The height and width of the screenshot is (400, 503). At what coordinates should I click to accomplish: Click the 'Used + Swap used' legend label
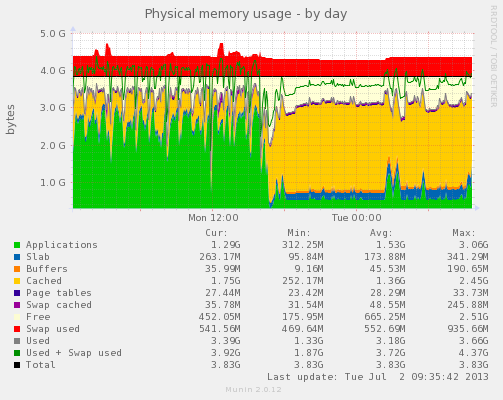click(x=74, y=353)
